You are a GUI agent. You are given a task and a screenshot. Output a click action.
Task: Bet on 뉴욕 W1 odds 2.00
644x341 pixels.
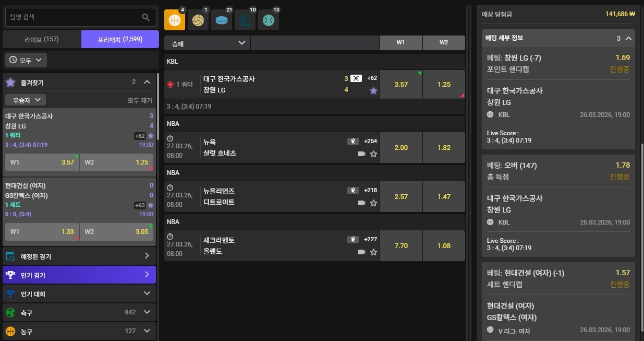click(x=401, y=148)
